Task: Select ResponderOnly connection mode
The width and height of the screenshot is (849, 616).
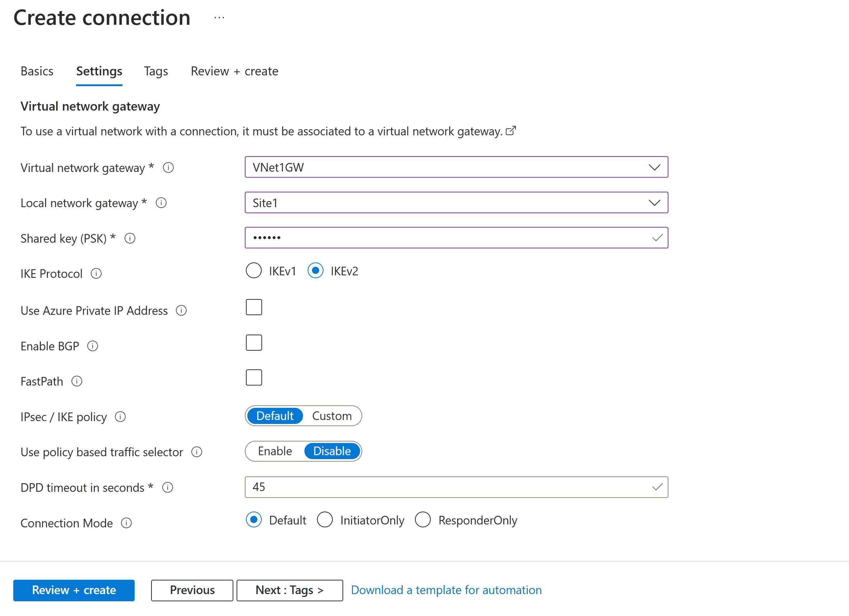Action: [x=423, y=520]
